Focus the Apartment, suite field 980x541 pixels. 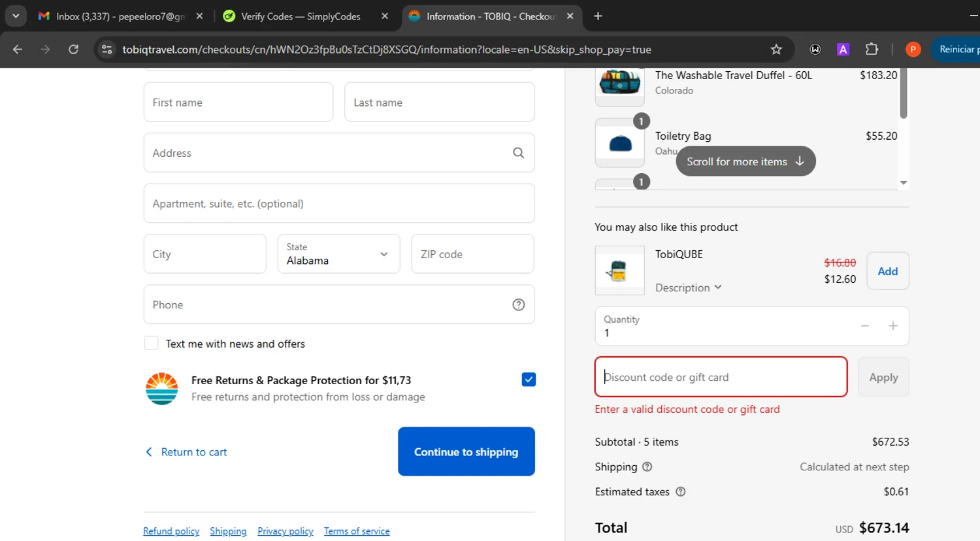pyautogui.click(x=339, y=203)
